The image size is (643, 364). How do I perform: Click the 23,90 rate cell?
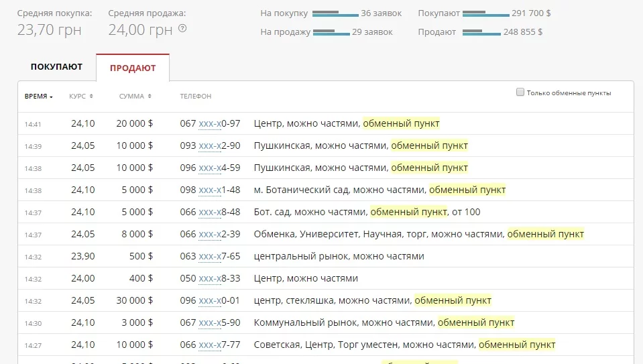[x=83, y=256]
